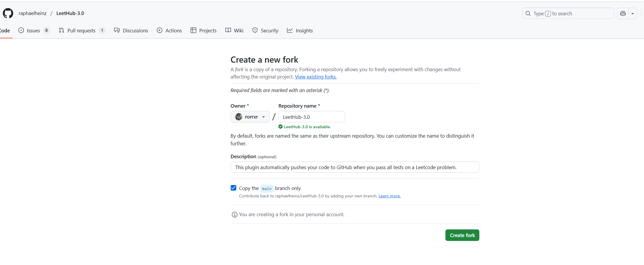This screenshot has width=644, height=265.
Task: Click the Create fork button
Action: (x=462, y=235)
